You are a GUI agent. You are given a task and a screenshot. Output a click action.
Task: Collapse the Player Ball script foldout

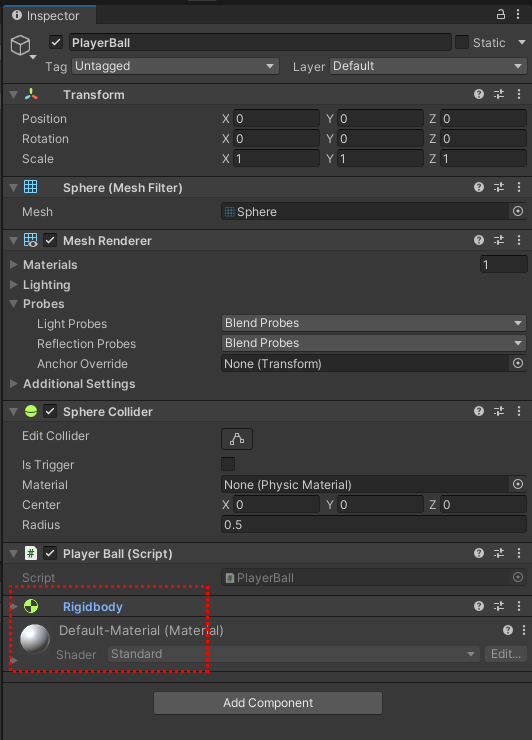pos(14,554)
